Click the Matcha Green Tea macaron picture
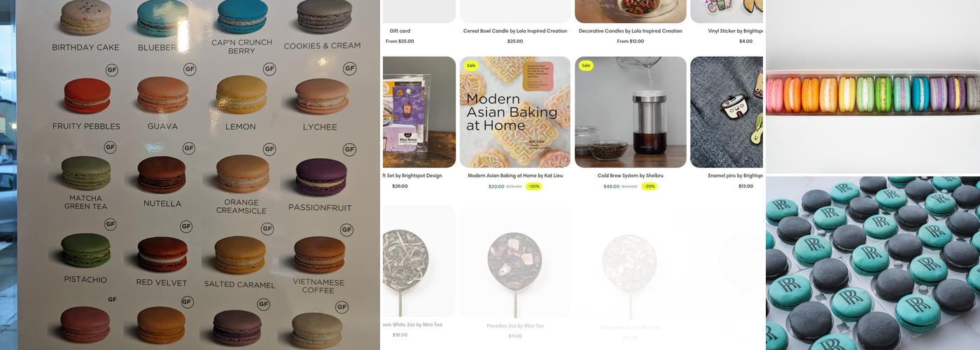980x350 pixels. coord(86,173)
